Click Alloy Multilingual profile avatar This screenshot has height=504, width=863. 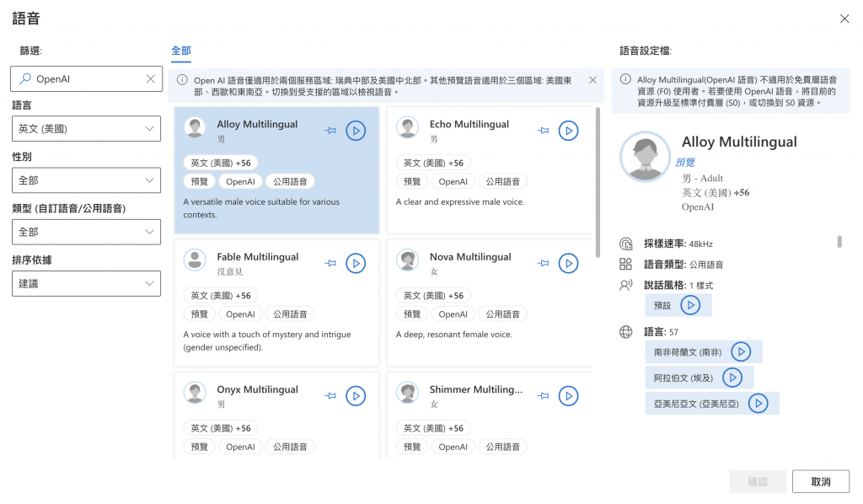pyautogui.click(x=645, y=157)
